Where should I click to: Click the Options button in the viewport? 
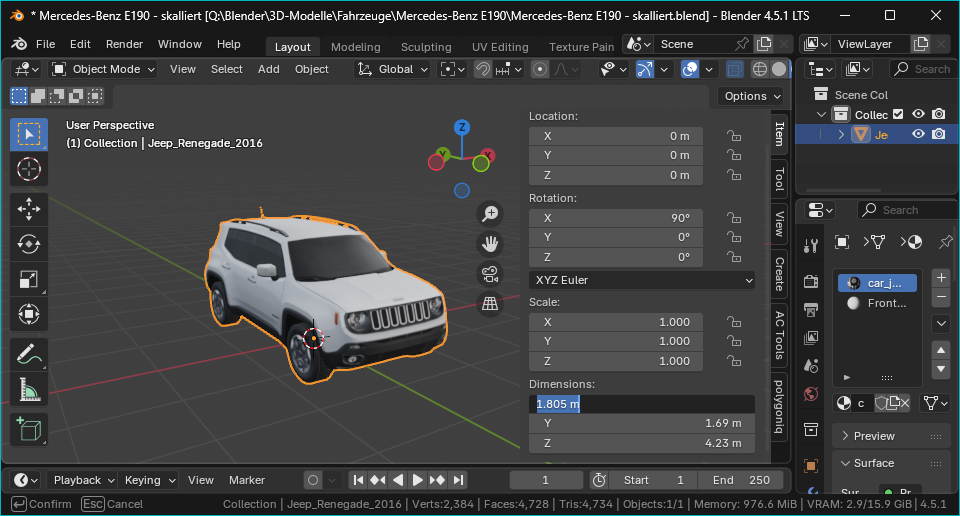[x=752, y=96]
